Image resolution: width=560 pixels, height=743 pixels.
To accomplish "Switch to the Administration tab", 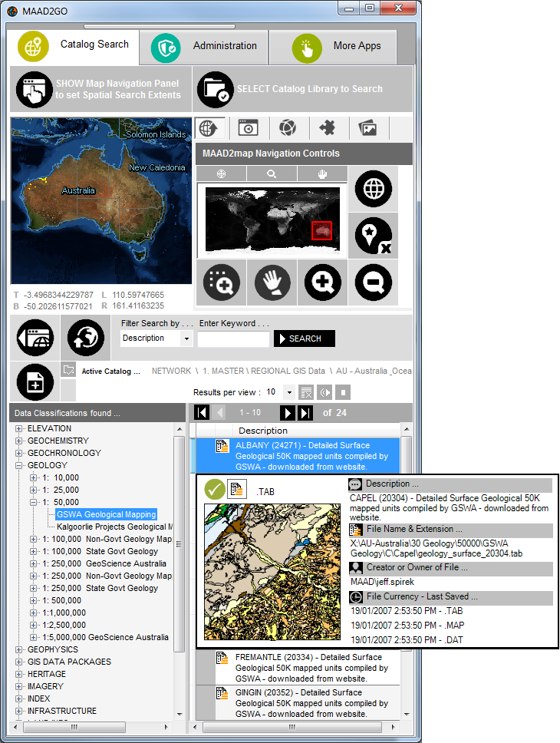I will [203, 47].
